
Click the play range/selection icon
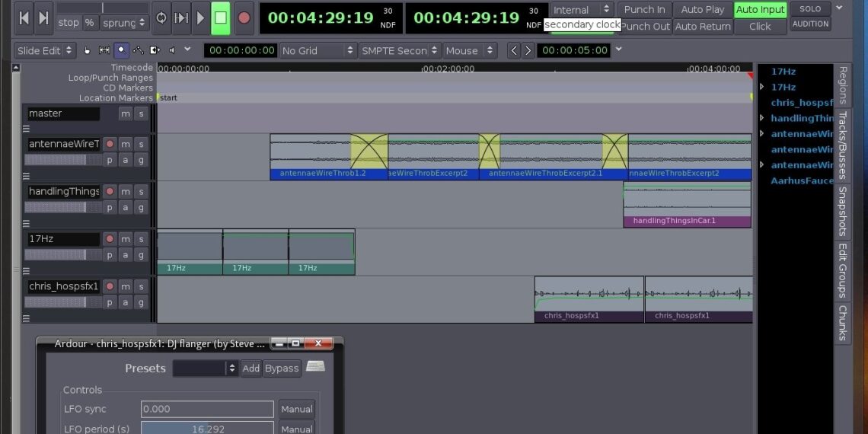pyautogui.click(x=181, y=18)
